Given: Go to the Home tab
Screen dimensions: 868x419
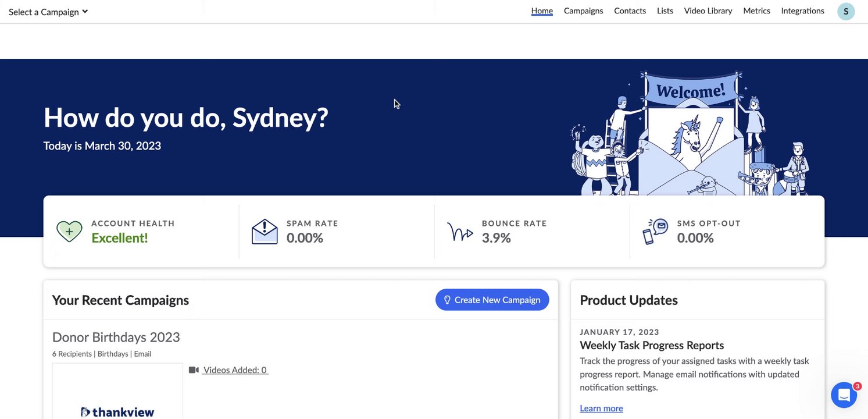Looking at the screenshot, I should (542, 11).
